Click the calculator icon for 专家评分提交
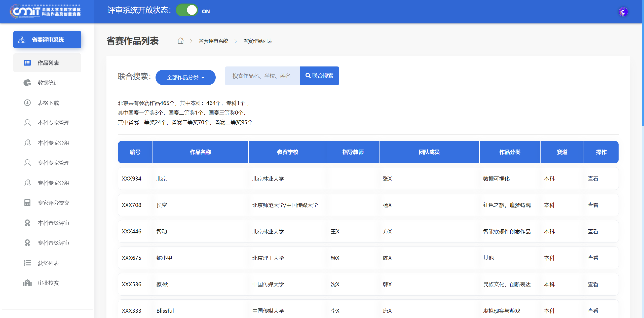 pyautogui.click(x=27, y=203)
